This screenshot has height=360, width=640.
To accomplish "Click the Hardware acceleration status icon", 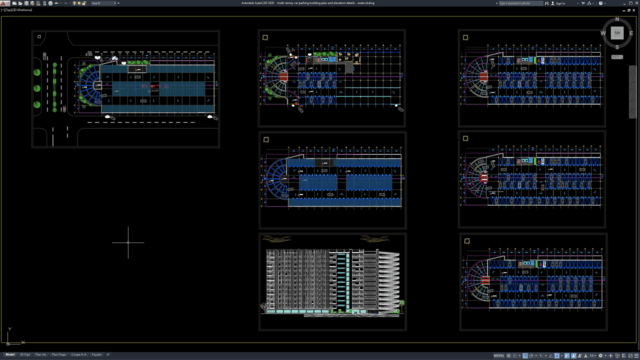I will click(x=624, y=356).
